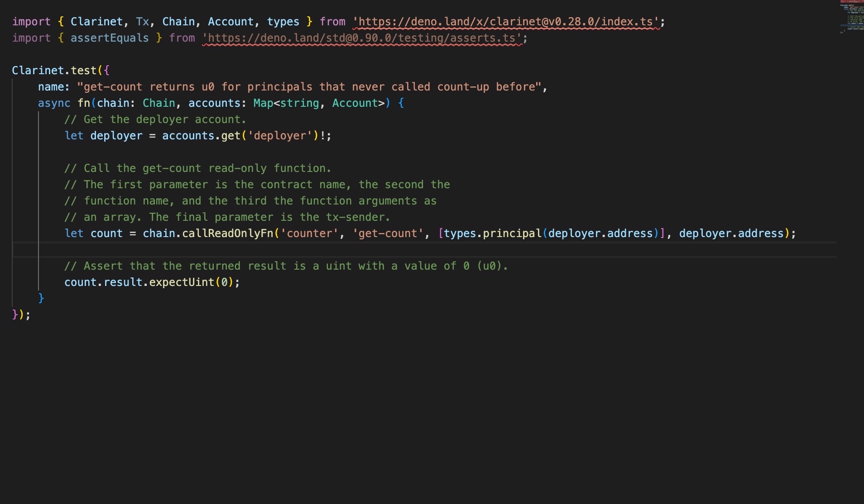Click 'types.principal' in the arguments array
Image resolution: width=864 pixels, height=504 pixels.
coord(492,233)
